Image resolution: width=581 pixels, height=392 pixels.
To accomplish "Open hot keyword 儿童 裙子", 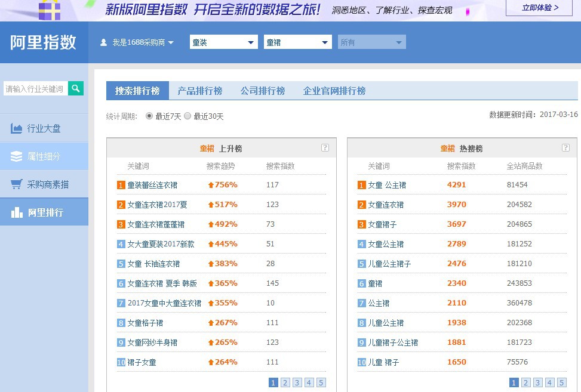I will pyautogui.click(x=383, y=362).
